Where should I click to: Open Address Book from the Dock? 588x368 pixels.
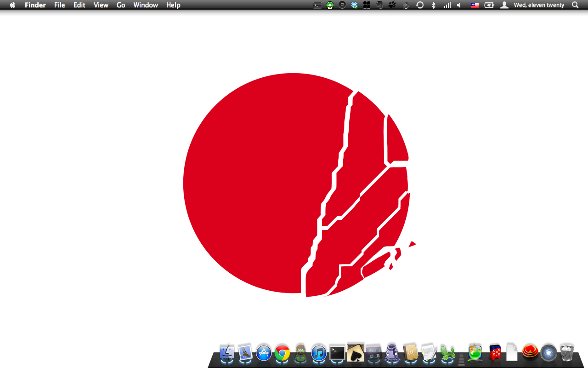point(410,353)
